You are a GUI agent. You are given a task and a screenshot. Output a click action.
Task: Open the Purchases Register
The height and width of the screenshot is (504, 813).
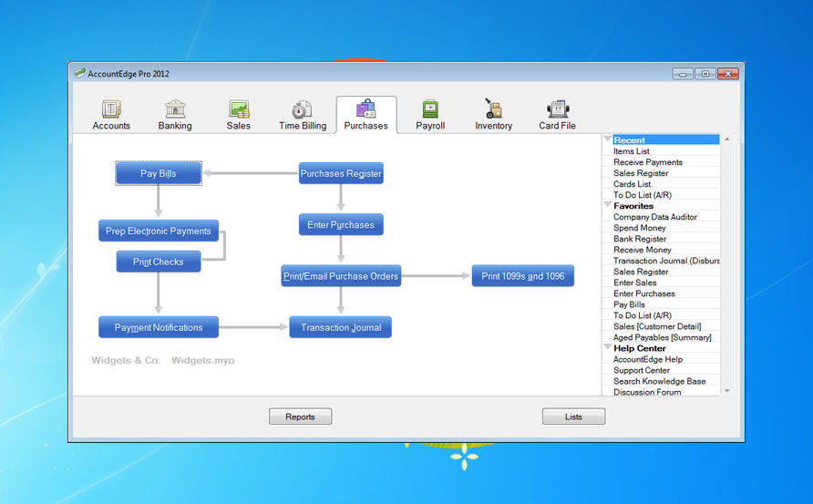click(x=341, y=173)
